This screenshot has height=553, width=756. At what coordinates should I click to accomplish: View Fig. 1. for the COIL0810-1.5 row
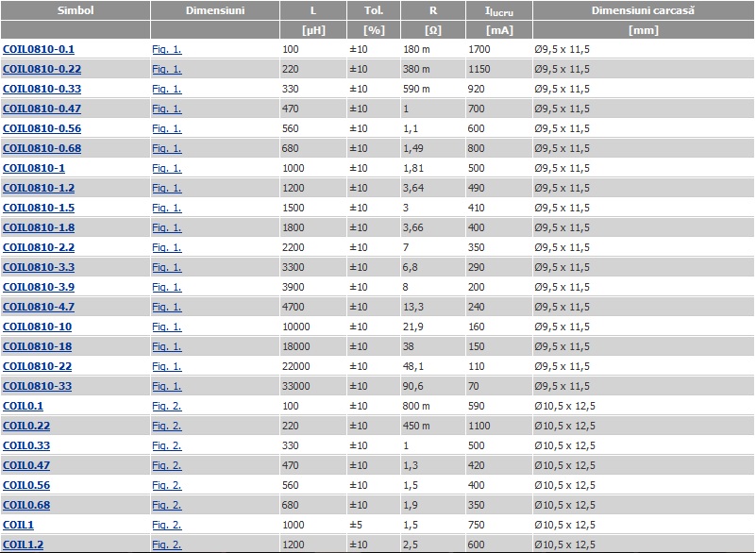(x=167, y=208)
